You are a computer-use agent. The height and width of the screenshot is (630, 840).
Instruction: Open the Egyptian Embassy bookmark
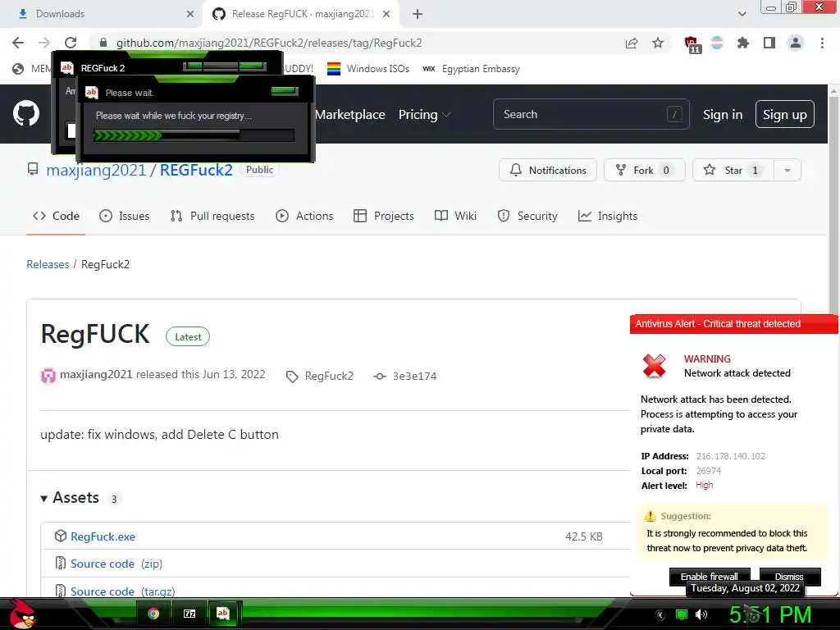(x=472, y=69)
